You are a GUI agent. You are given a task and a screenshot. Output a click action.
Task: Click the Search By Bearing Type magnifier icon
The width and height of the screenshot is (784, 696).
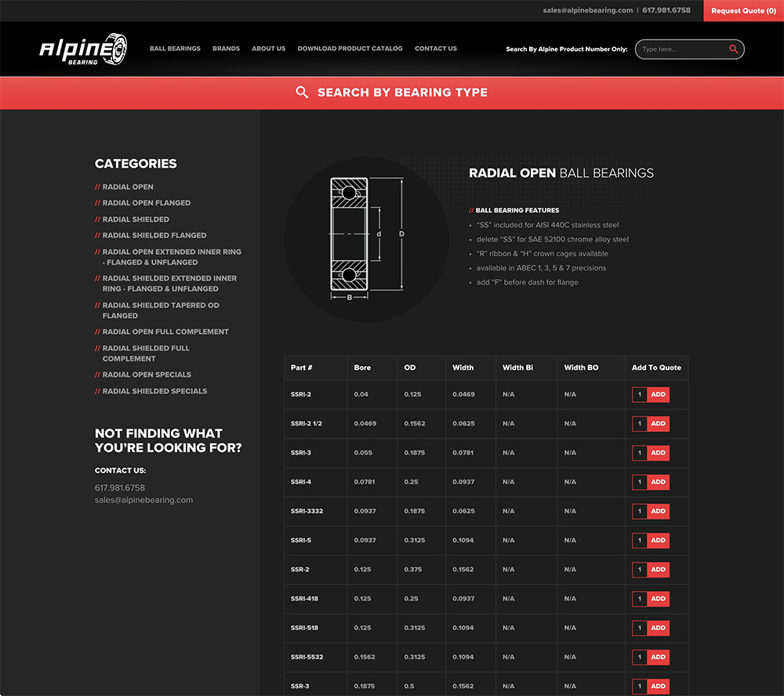click(x=302, y=92)
